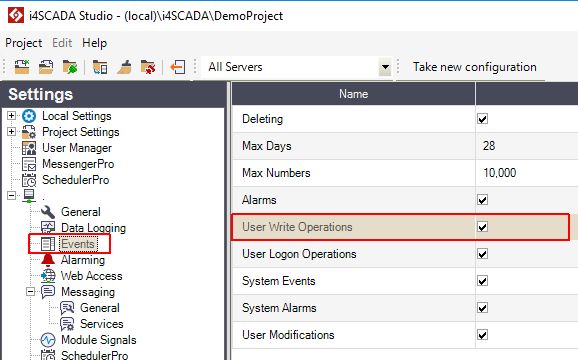578x360 pixels.
Task: Click the Data Logging icon
Action: coord(48,227)
